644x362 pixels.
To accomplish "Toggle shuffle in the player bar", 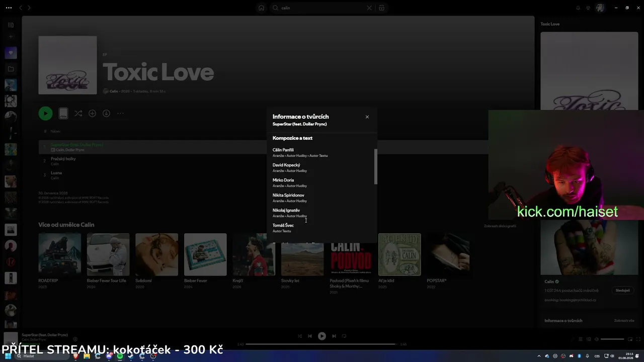I will pyautogui.click(x=300, y=336).
